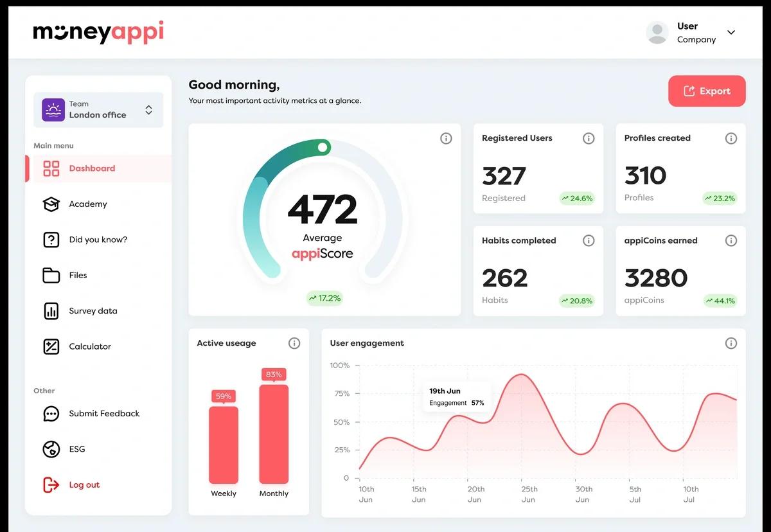
Task: Click the moneyappi logo
Action: point(98,32)
